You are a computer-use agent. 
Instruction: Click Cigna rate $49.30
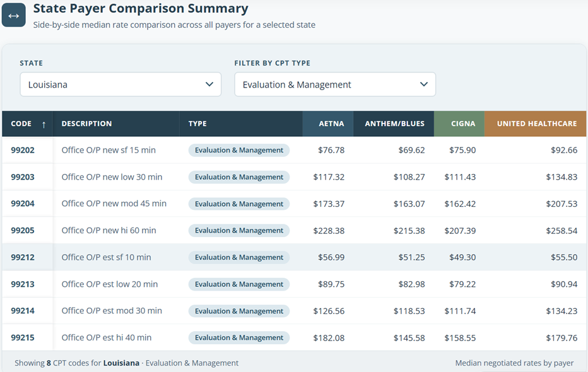coord(462,257)
